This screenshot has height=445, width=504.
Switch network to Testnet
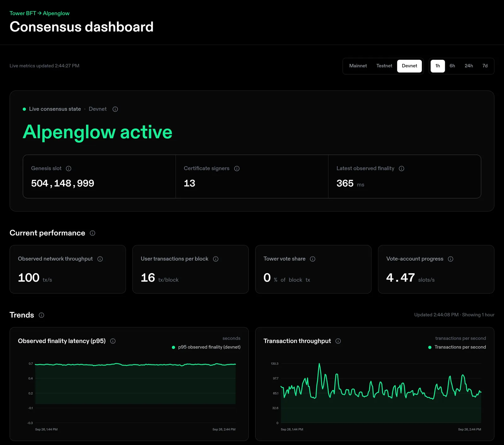tap(384, 66)
